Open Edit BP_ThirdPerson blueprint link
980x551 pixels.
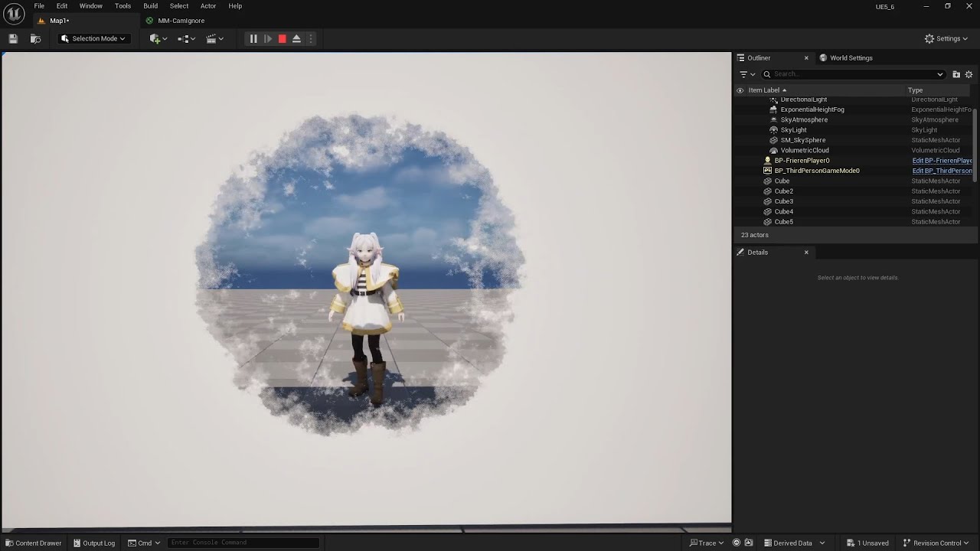tap(942, 171)
